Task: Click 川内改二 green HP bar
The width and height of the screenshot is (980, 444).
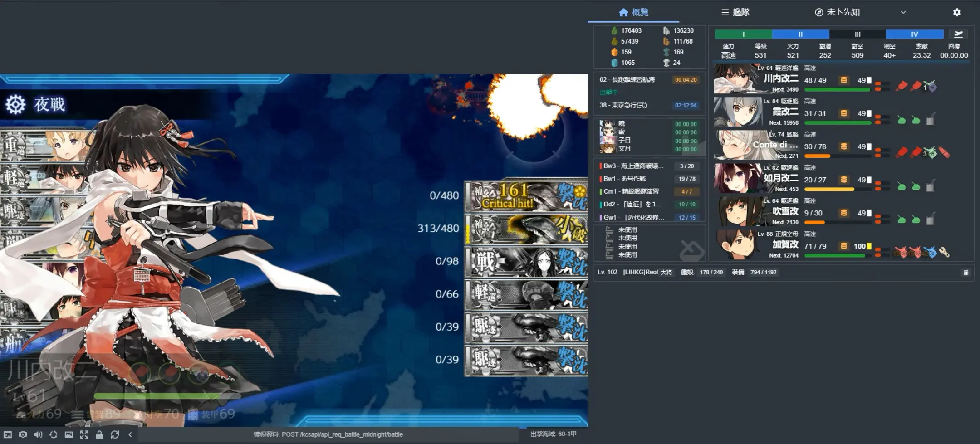Action: (x=838, y=90)
